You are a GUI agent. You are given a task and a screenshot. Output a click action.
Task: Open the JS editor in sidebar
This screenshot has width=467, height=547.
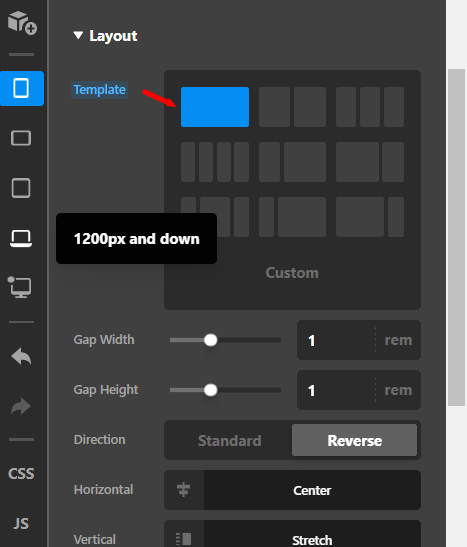[21, 524]
